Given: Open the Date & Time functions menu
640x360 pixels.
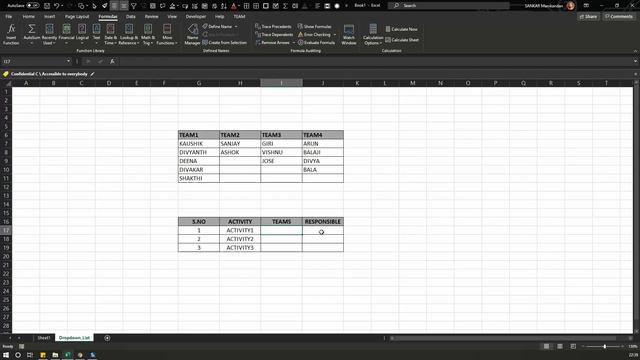Looking at the screenshot, I should 110,34.
